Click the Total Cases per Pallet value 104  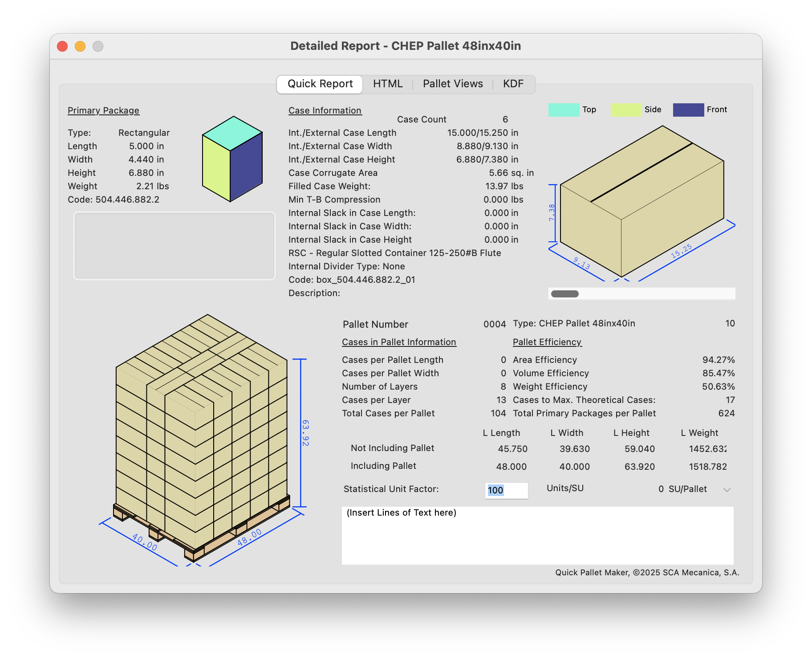(498, 413)
